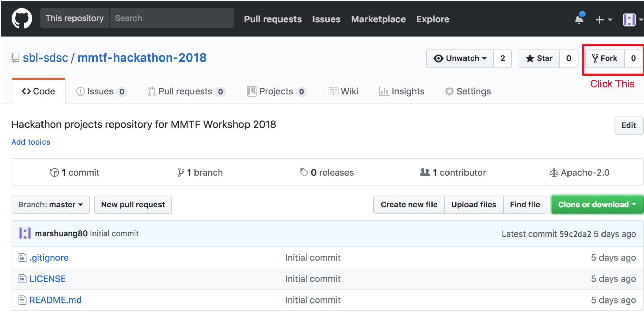
Task: Click the This repository search scope label
Action: pyautogui.click(x=75, y=18)
